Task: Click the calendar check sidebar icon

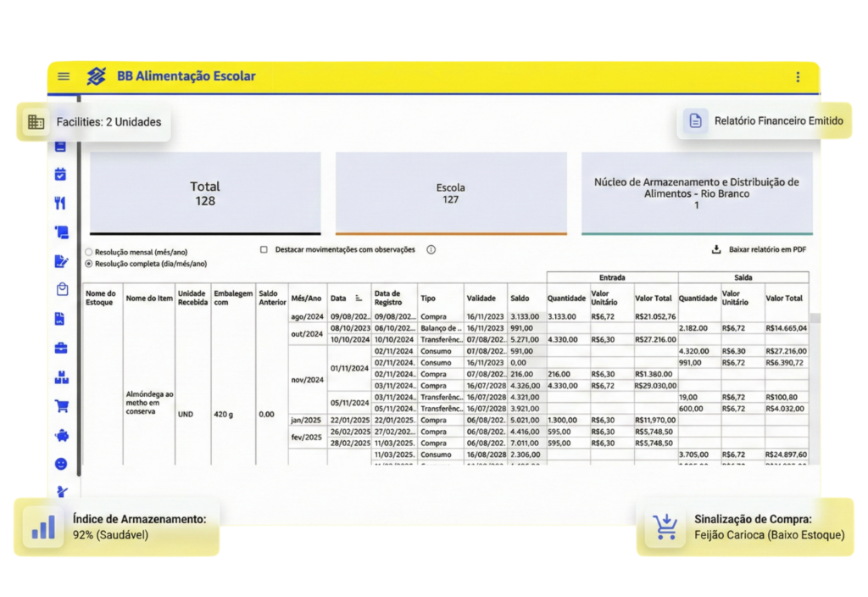Action: point(60,175)
